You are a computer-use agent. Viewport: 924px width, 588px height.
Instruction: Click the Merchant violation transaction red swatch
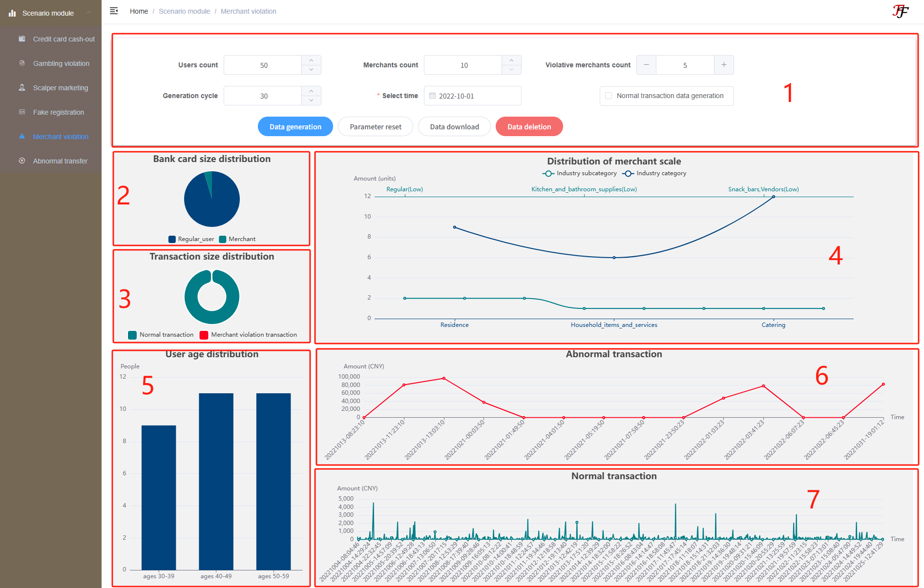204,335
